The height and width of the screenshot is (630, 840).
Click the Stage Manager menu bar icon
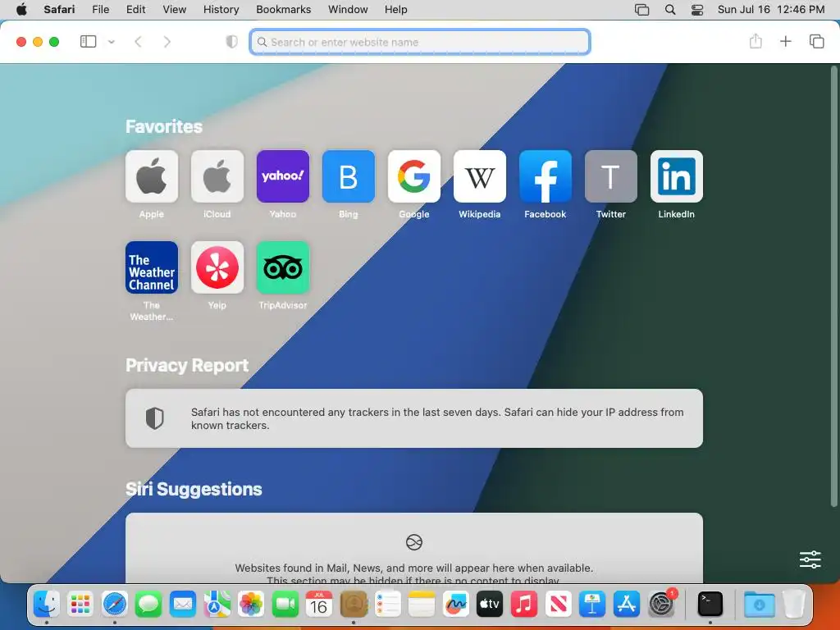point(641,10)
